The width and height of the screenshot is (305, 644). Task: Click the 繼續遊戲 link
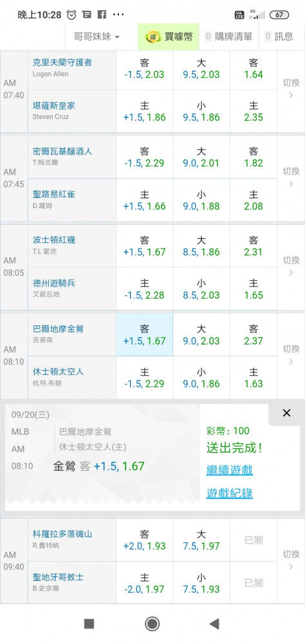(230, 470)
